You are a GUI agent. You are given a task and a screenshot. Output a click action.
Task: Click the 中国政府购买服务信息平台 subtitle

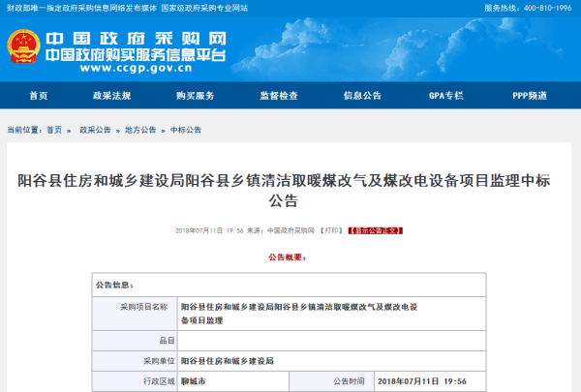[136, 55]
